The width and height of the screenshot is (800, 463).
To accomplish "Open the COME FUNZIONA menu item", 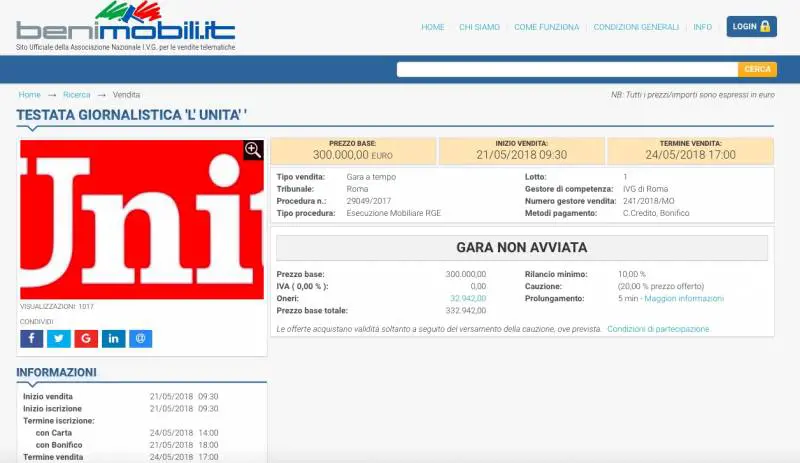I will (546, 27).
